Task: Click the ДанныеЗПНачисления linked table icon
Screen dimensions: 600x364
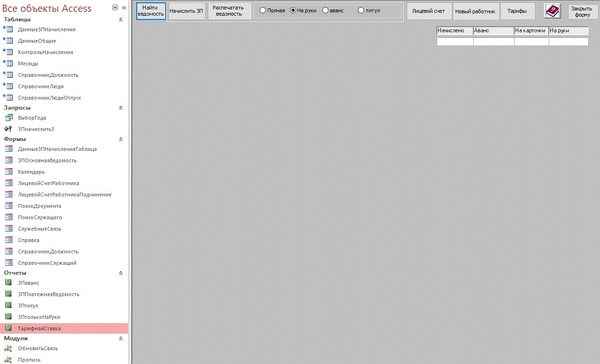Action: click(8, 29)
